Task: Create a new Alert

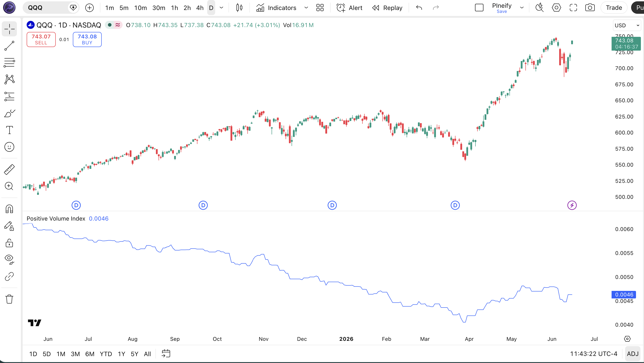Action: point(349,8)
